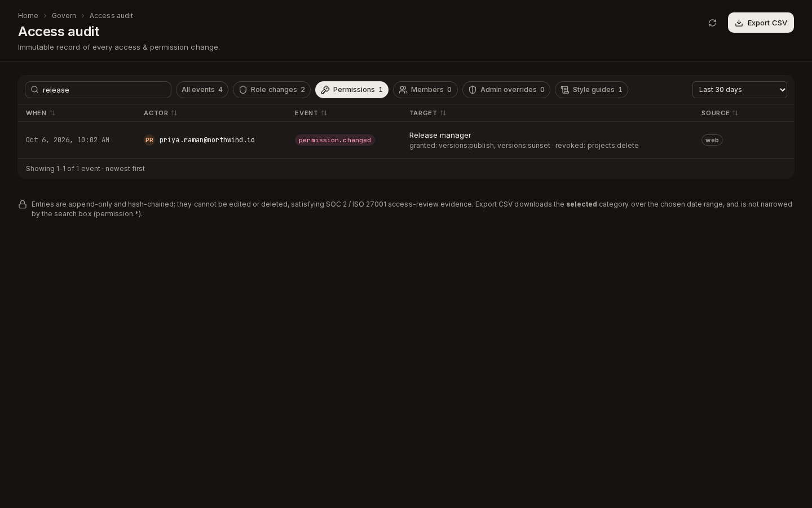The width and height of the screenshot is (812, 508).
Task: Filter by Style guides events
Action: [x=592, y=90]
